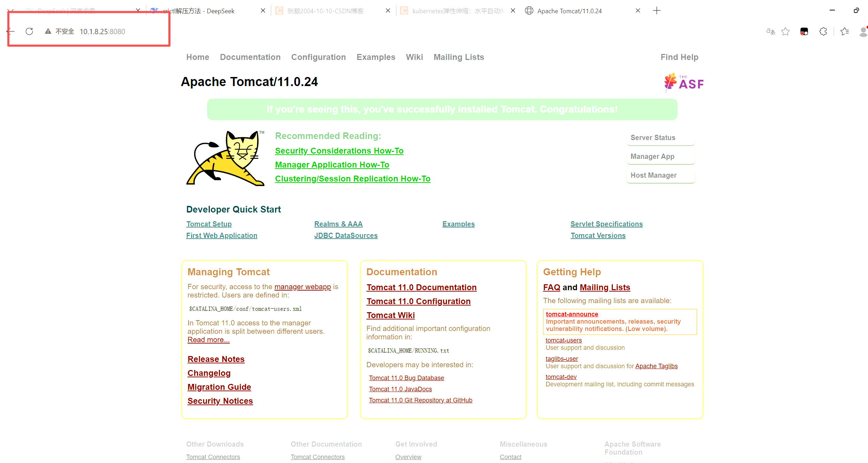The height and width of the screenshot is (463, 868).
Task: Open the Migration Guide link
Action: point(219,387)
